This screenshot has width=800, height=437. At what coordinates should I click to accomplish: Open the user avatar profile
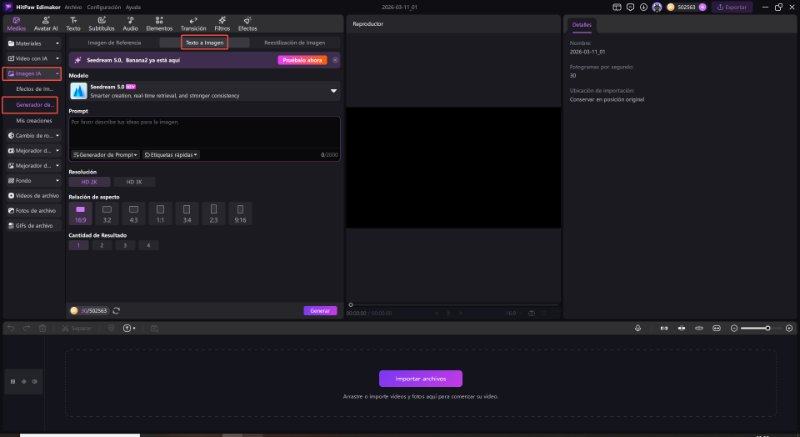pos(657,7)
